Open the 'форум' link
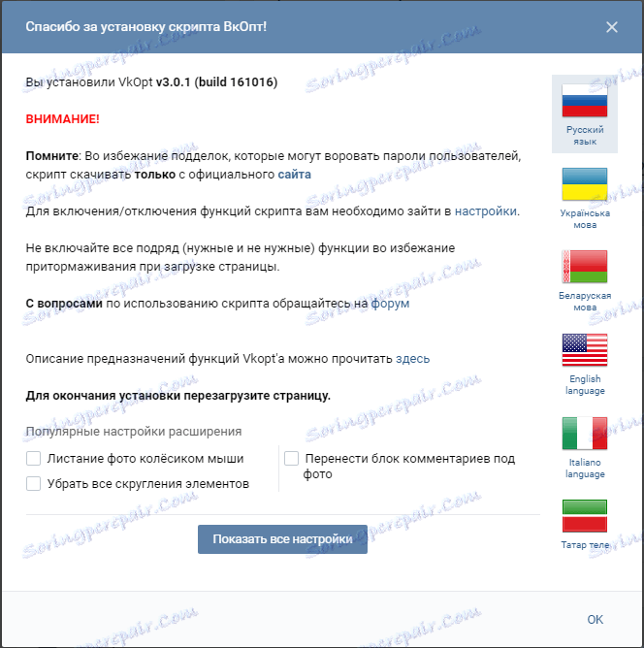This screenshot has height=648, width=644. pyautogui.click(x=390, y=304)
